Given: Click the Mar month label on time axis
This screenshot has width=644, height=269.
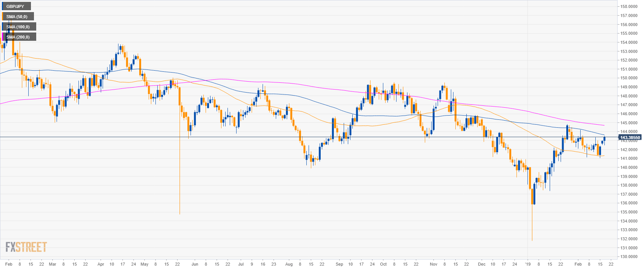Looking at the screenshot, I should click(52, 264).
